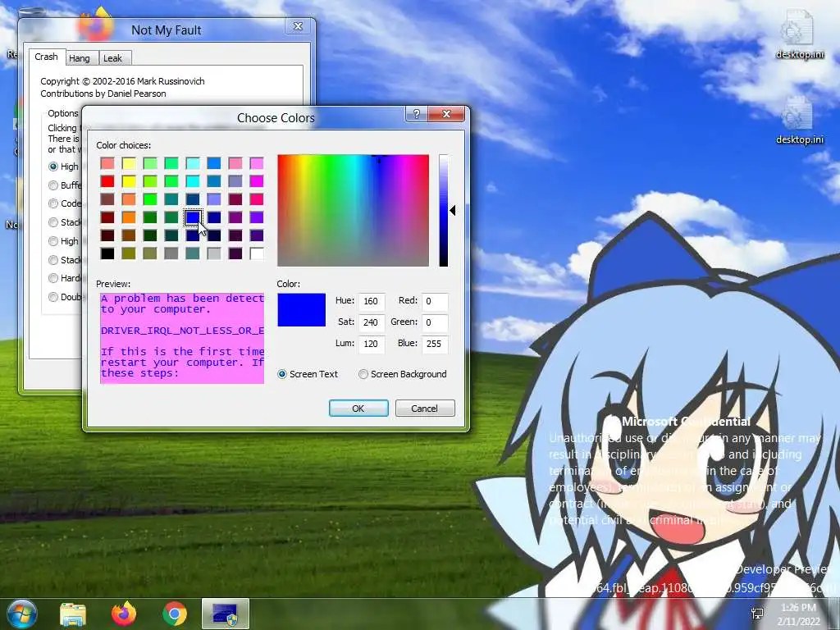Pick the bright cyan swatch in second row
The image size is (840, 630).
tap(193, 181)
